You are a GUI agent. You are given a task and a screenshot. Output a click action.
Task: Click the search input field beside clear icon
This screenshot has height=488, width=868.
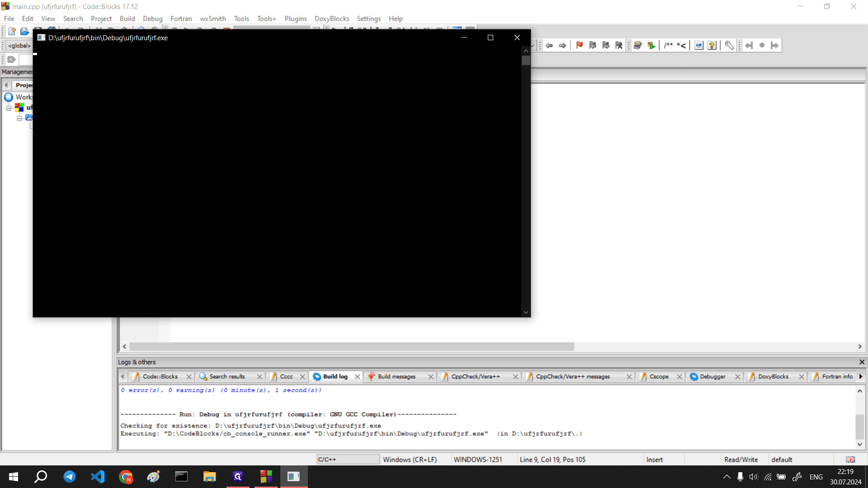(x=26, y=59)
